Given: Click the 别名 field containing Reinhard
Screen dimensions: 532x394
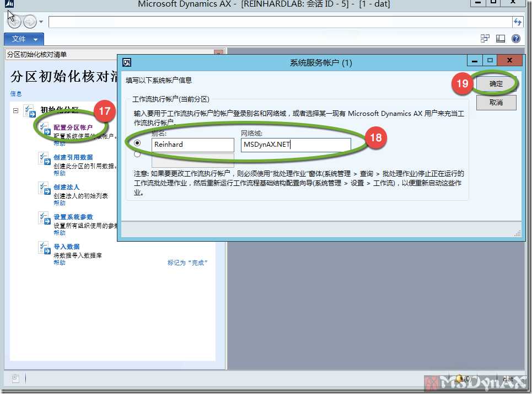Looking at the screenshot, I should click(193, 145).
